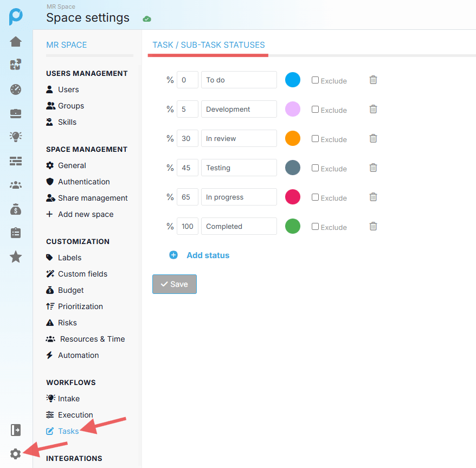The image size is (476, 468).
Task: Go to Automation settings
Action: click(x=78, y=355)
